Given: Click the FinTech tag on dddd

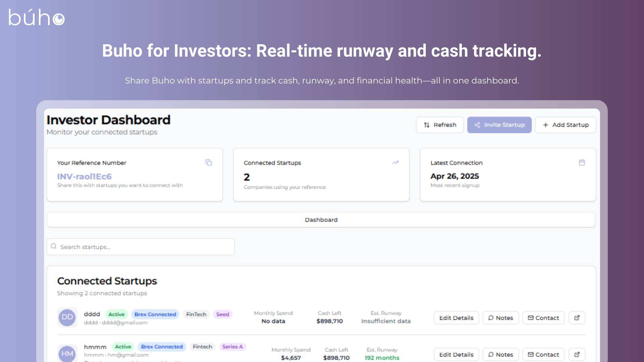Looking at the screenshot, I should pyautogui.click(x=196, y=314).
